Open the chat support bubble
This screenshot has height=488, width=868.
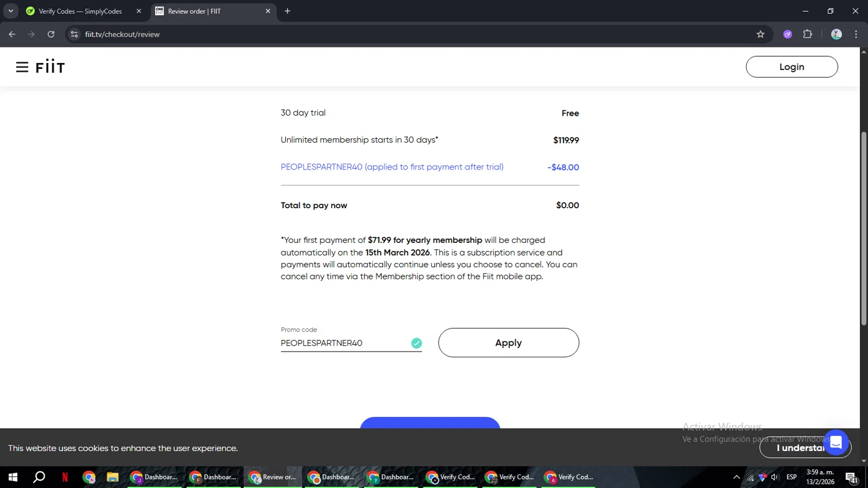tap(836, 443)
